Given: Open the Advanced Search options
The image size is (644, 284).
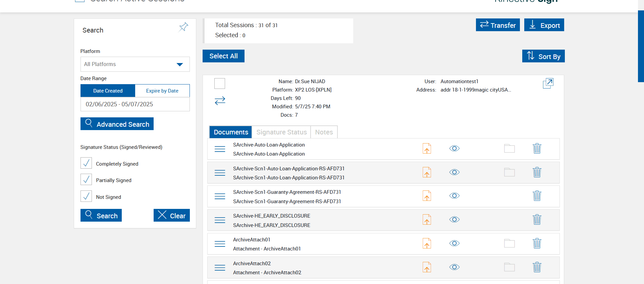Looking at the screenshot, I should point(117,124).
